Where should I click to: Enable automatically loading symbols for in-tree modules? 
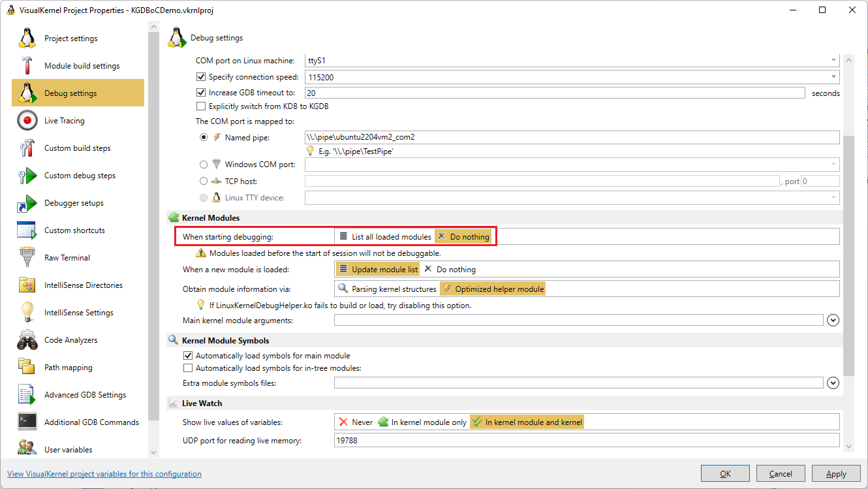point(188,368)
